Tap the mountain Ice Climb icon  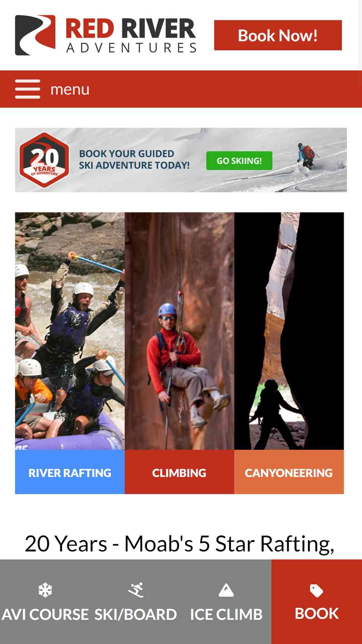click(226, 590)
